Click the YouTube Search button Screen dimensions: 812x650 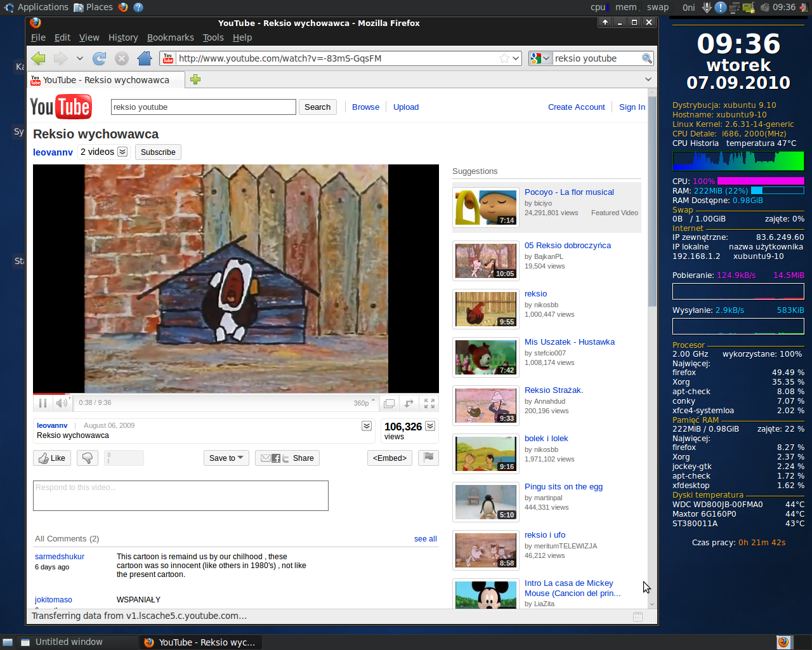click(x=317, y=107)
